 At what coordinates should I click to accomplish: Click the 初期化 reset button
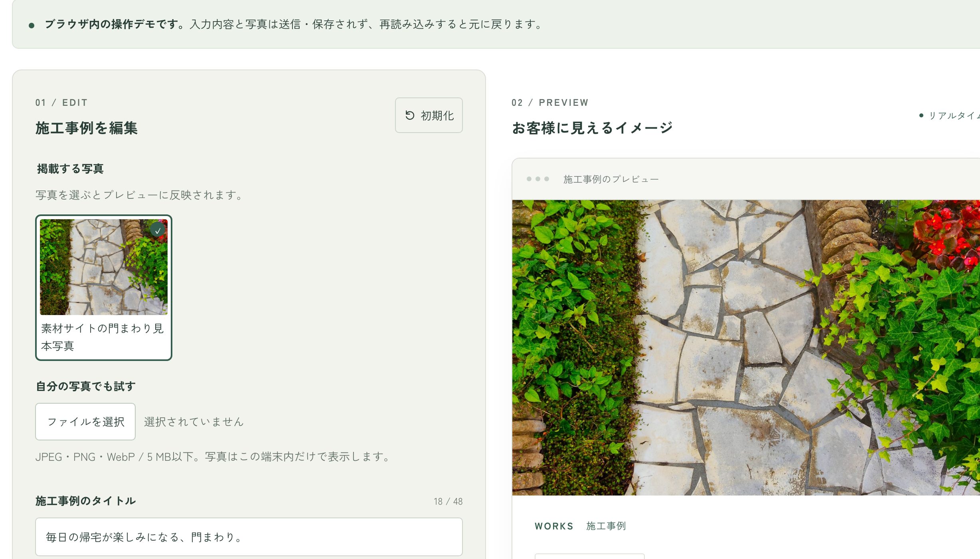coord(429,115)
